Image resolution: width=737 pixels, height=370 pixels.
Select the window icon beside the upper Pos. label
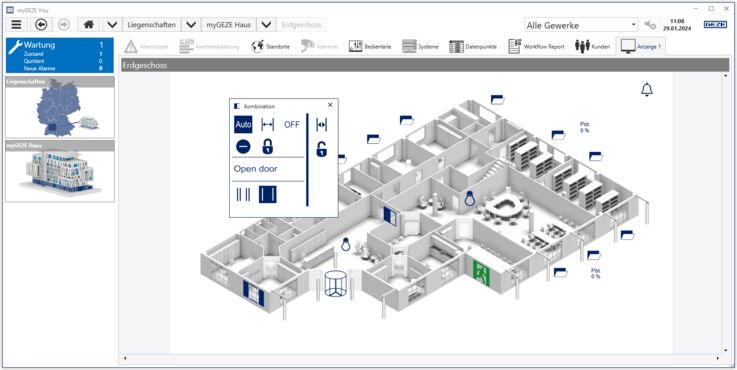click(558, 135)
